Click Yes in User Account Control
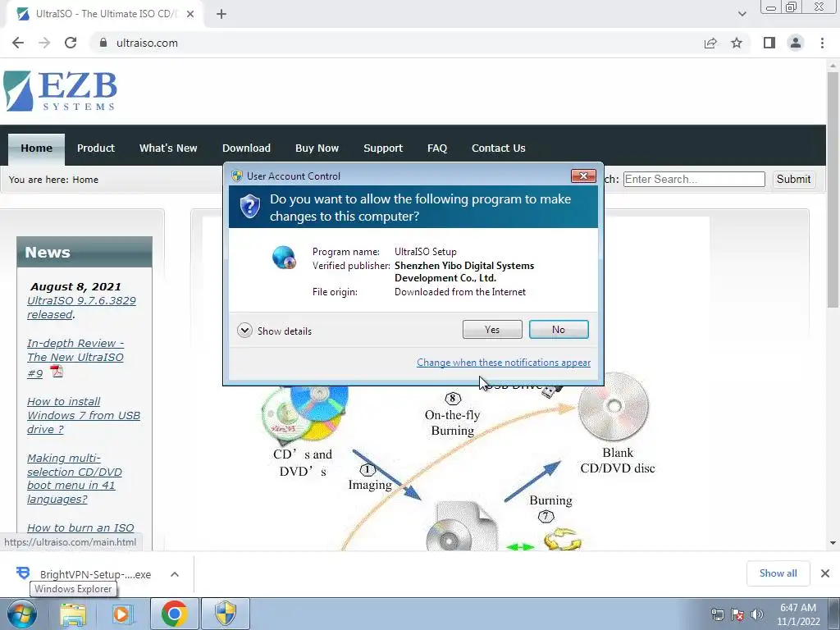840x630 pixels. pos(492,330)
